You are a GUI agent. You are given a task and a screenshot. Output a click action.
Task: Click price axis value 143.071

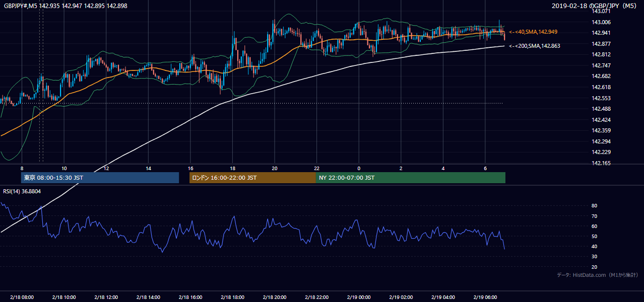tap(601, 11)
